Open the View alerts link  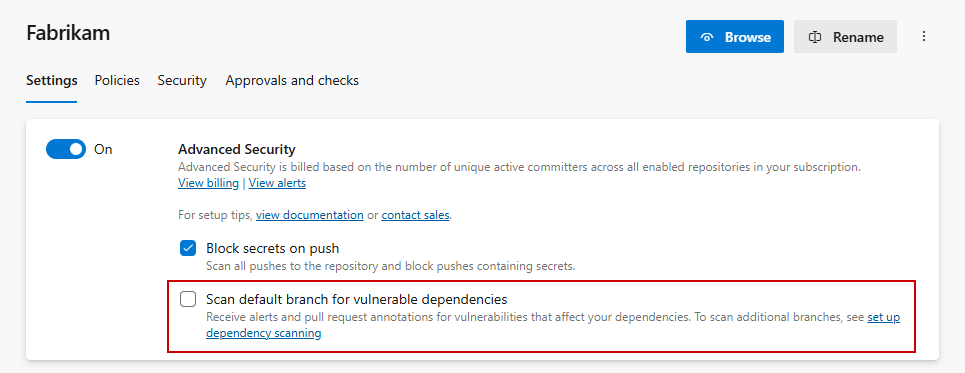(277, 183)
